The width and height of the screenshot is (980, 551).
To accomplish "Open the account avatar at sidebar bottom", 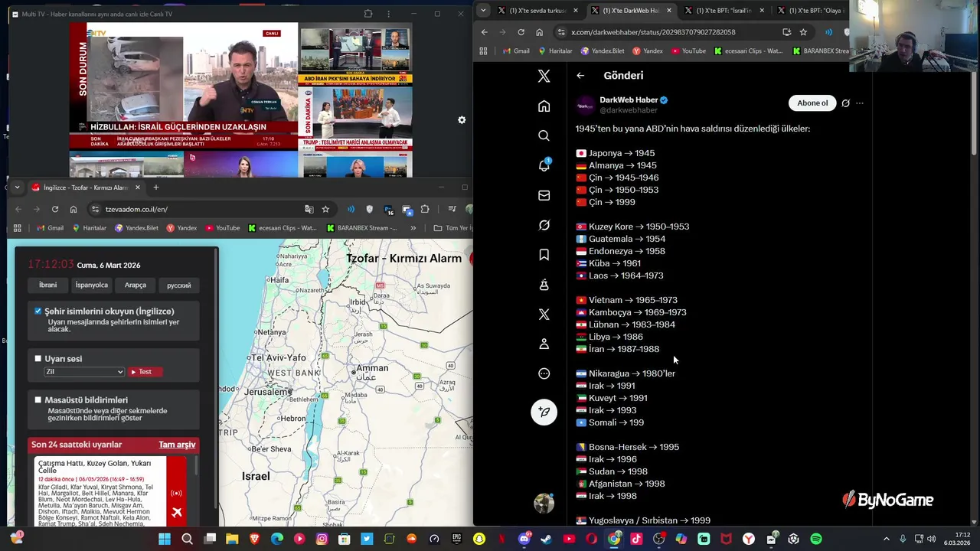I will tap(544, 503).
